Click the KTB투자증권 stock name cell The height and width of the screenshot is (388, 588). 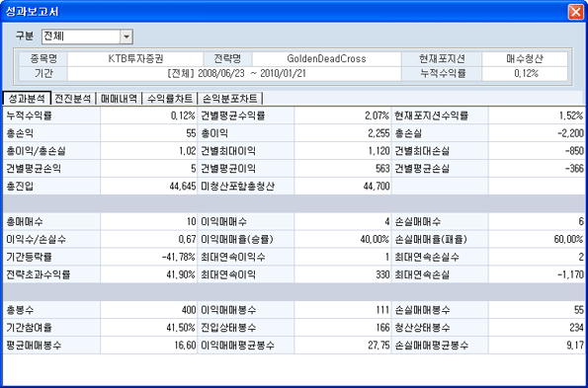135,59
